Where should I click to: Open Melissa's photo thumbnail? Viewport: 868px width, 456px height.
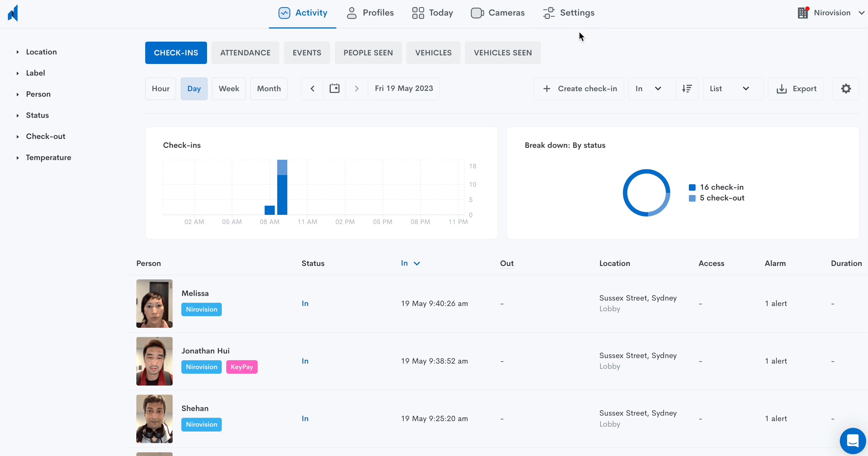point(154,303)
